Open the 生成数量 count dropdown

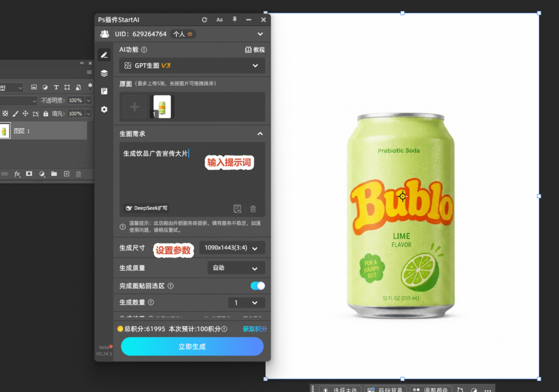(x=246, y=302)
